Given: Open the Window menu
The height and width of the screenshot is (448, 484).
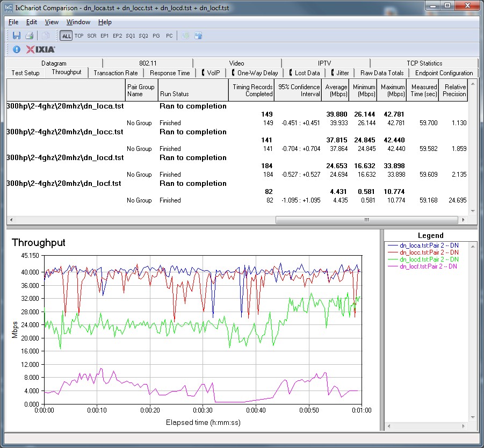Looking at the screenshot, I should pos(78,22).
